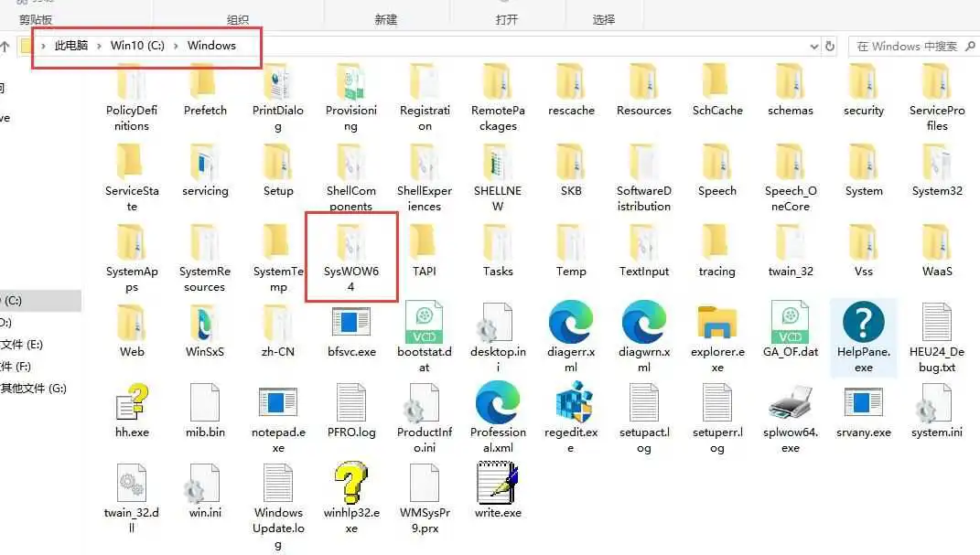Select the splwow64.exe printer icon
Screen dimensions: 980x555
tap(790, 402)
